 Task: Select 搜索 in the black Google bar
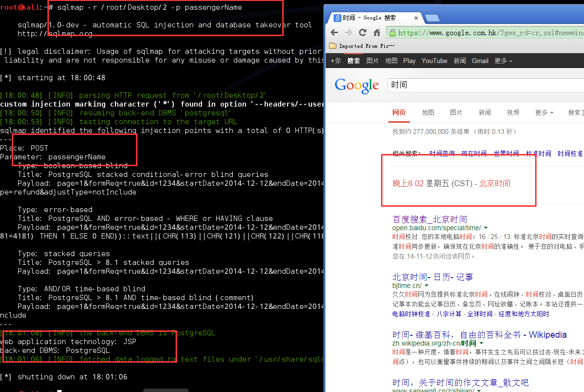354,61
